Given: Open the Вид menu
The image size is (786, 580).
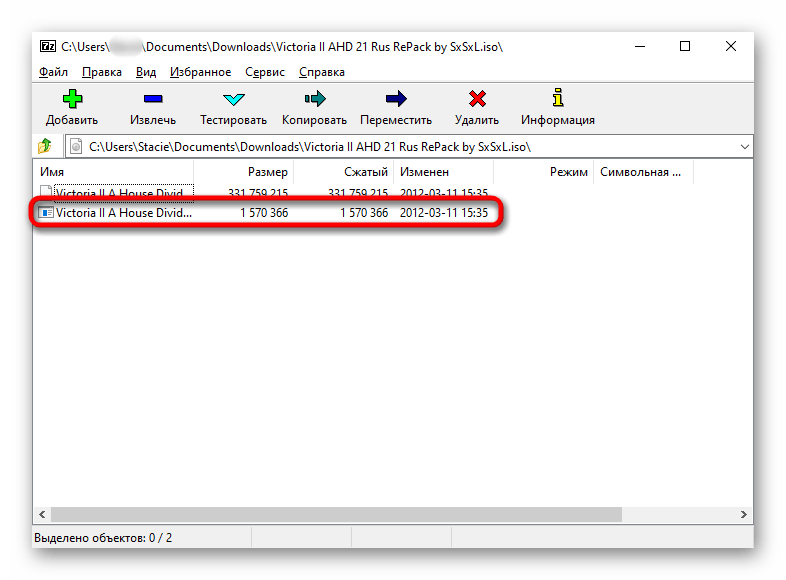Looking at the screenshot, I should [x=146, y=72].
